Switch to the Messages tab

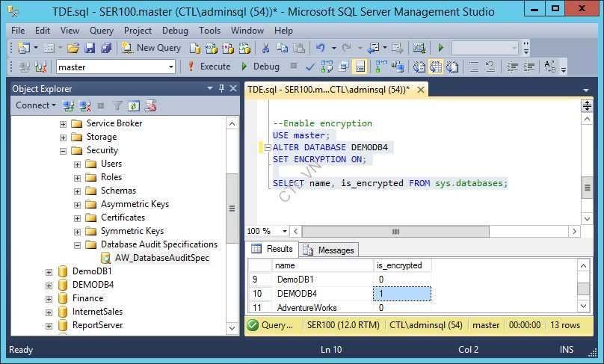pyautogui.click(x=329, y=250)
